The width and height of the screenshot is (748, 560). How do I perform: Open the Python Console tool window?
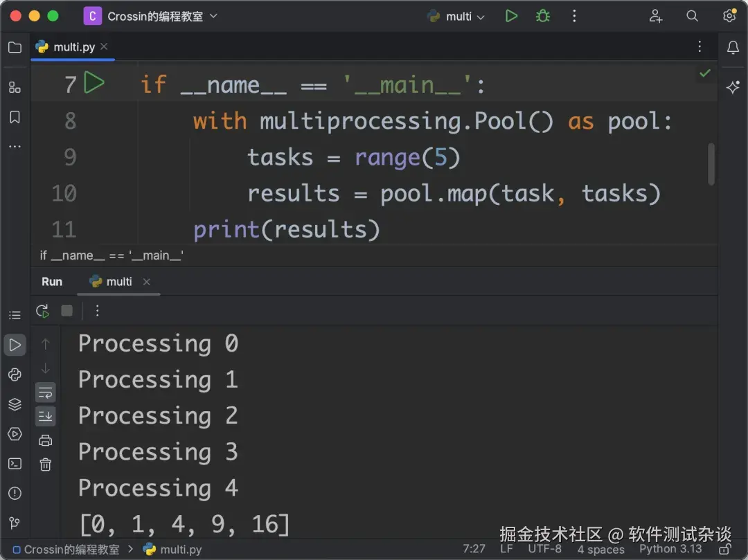click(15, 374)
